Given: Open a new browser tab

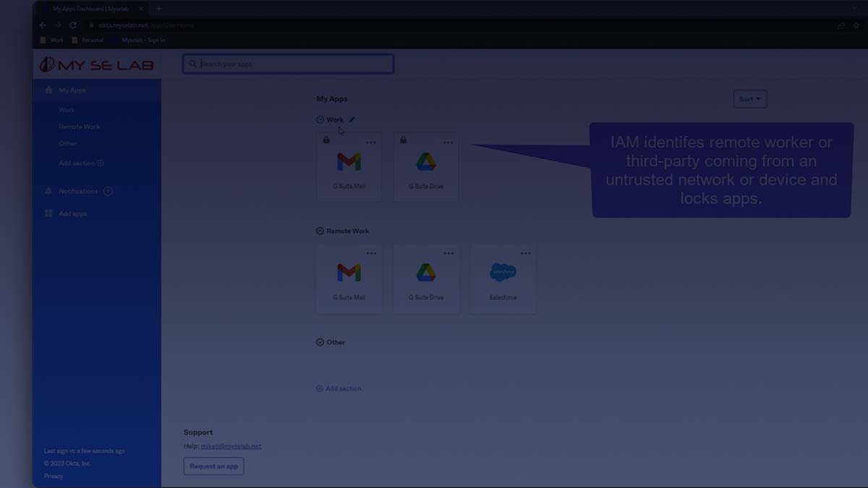Looking at the screenshot, I should (x=159, y=9).
